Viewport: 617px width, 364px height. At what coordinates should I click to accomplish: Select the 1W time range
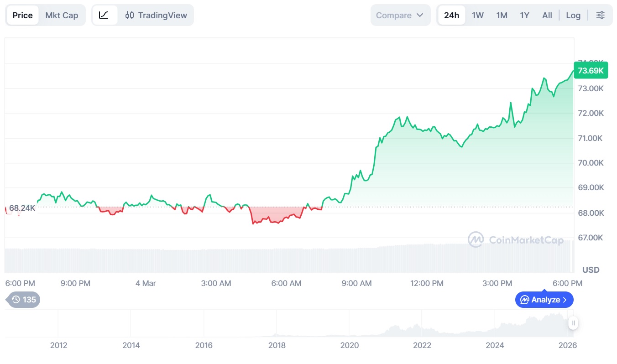(478, 15)
